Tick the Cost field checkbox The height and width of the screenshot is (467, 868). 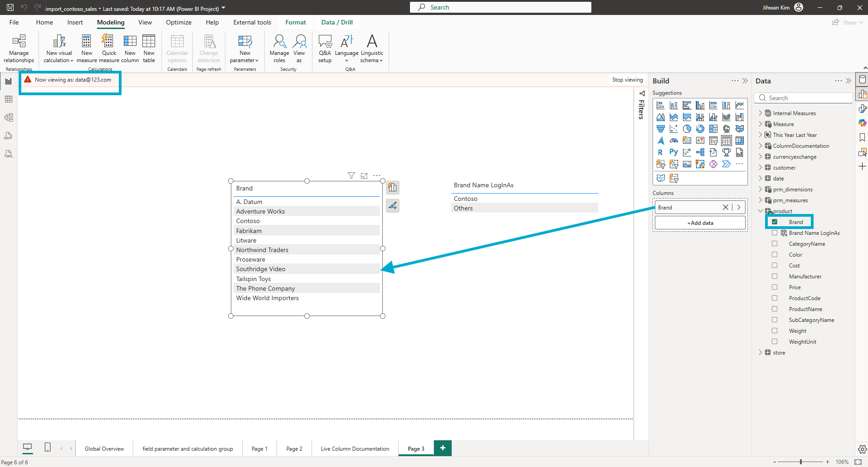tap(775, 265)
